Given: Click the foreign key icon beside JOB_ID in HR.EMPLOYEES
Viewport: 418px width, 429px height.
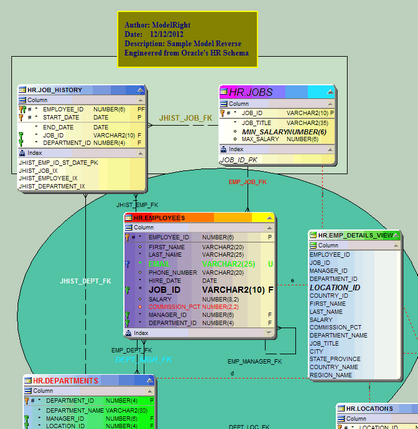Looking at the screenshot, I should [127, 290].
